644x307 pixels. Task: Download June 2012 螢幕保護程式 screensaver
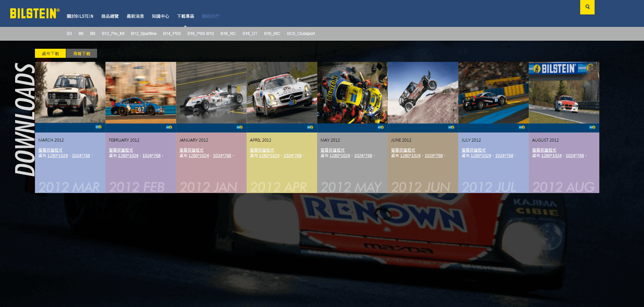[x=403, y=150]
